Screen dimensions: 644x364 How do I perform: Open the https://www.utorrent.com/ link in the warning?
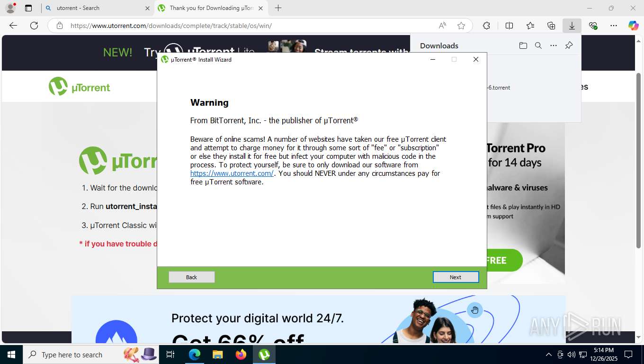232,173
